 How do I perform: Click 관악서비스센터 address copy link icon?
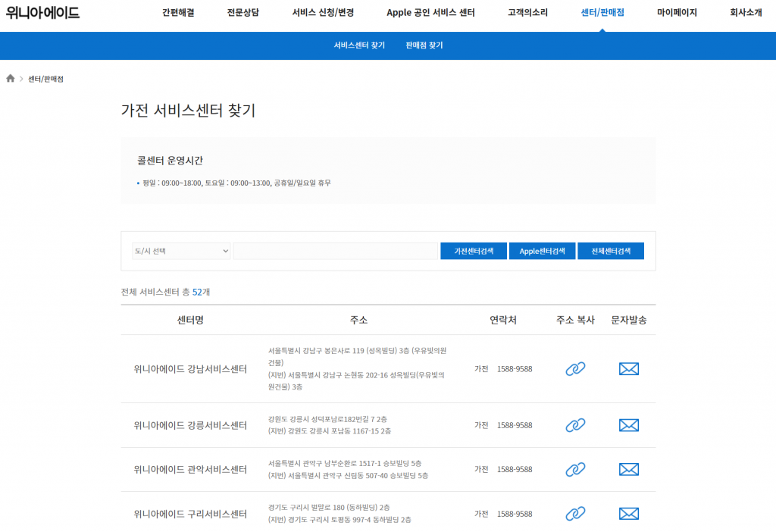[575, 470]
